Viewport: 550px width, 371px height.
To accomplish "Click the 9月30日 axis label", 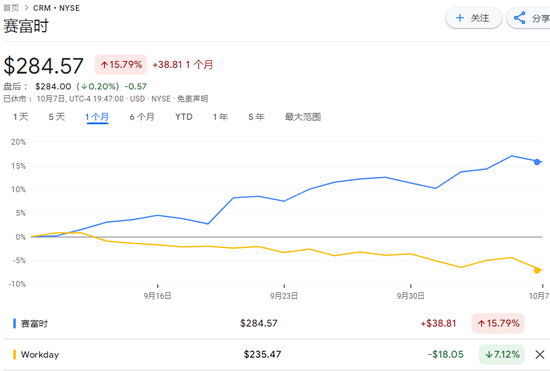I will (x=411, y=296).
